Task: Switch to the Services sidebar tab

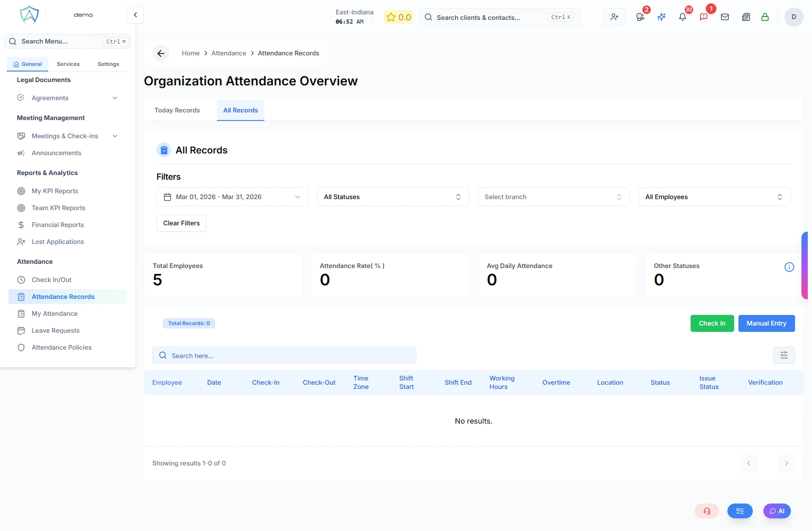Action: coord(68,64)
